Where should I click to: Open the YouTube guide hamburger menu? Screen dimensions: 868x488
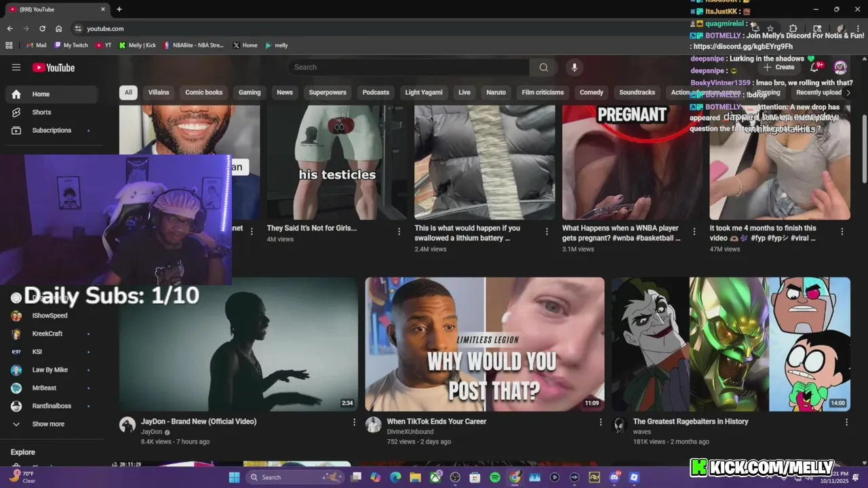(16, 67)
